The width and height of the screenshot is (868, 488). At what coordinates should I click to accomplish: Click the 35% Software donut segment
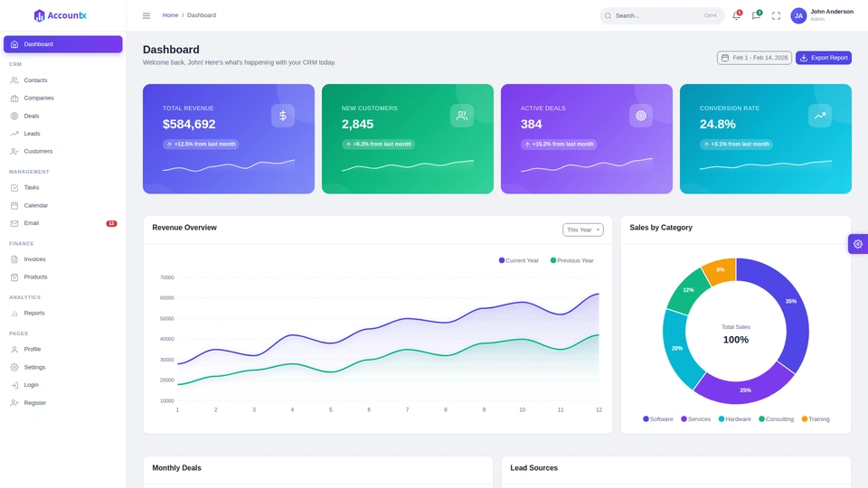(x=790, y=302)
